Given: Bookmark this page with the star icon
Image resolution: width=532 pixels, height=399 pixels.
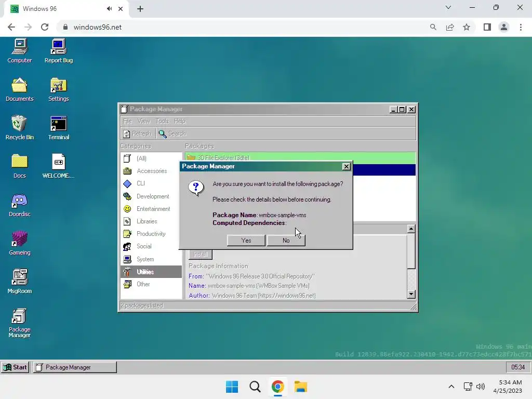Looking at the screenshot, I should coord(467,27).
